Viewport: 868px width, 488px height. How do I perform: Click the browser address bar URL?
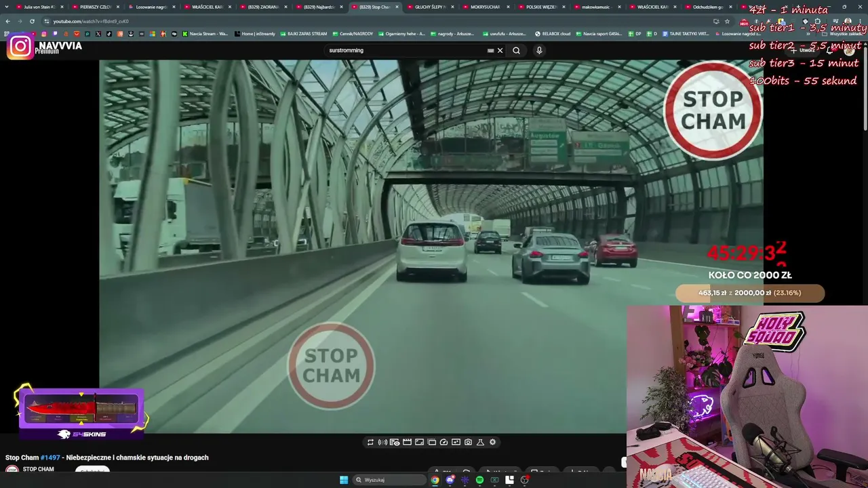[91, 21]
